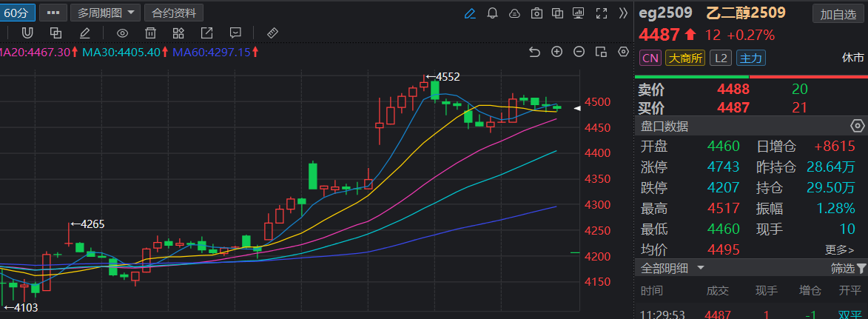868x319 pixels.
Task: Select the pencil underline edit tool
Action: coord(84,33)
